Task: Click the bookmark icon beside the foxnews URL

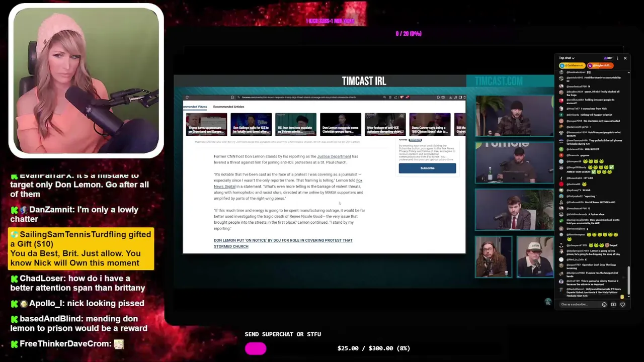Action: pos(232,97)
